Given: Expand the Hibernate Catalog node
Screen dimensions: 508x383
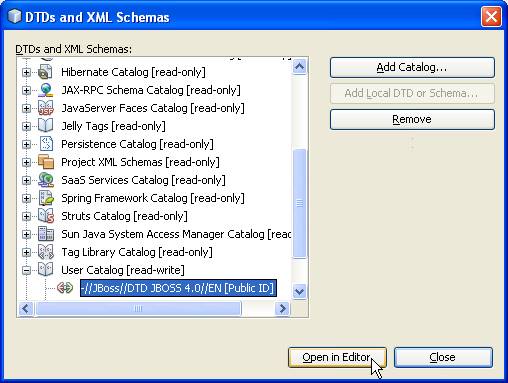Looking at the screenshot, I should click(26, 72).
